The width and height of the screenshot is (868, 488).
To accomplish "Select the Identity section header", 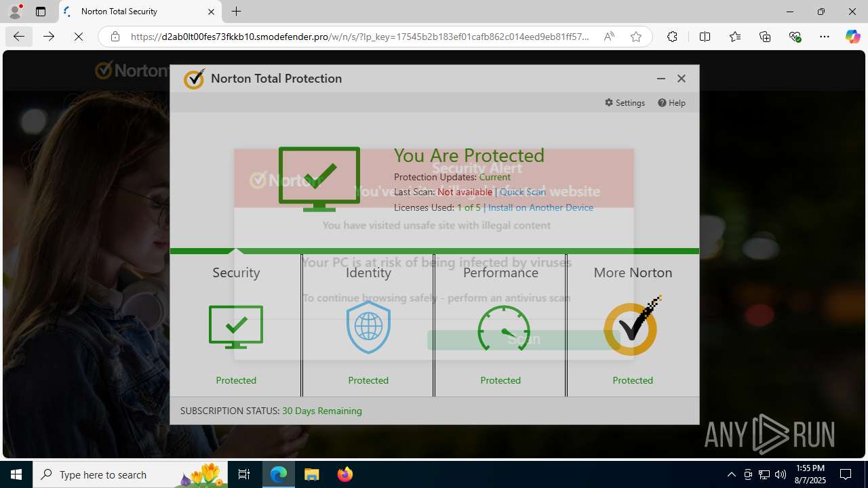I will [368, 272].
